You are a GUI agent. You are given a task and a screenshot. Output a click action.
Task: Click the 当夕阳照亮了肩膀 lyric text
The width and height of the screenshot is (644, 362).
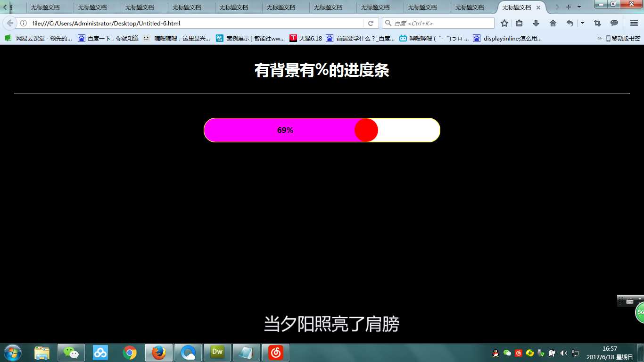[331, 324]
